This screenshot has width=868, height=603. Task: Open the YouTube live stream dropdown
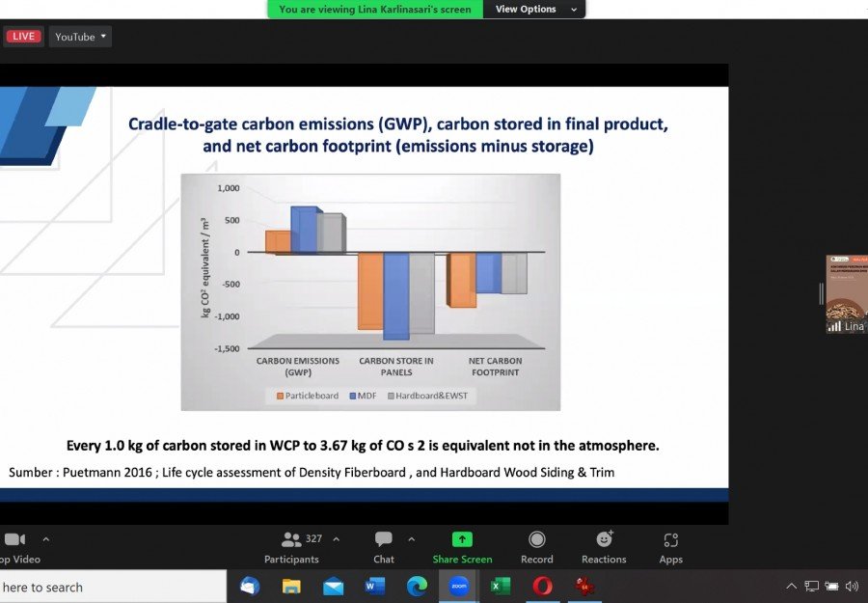[x=80, y=37]
